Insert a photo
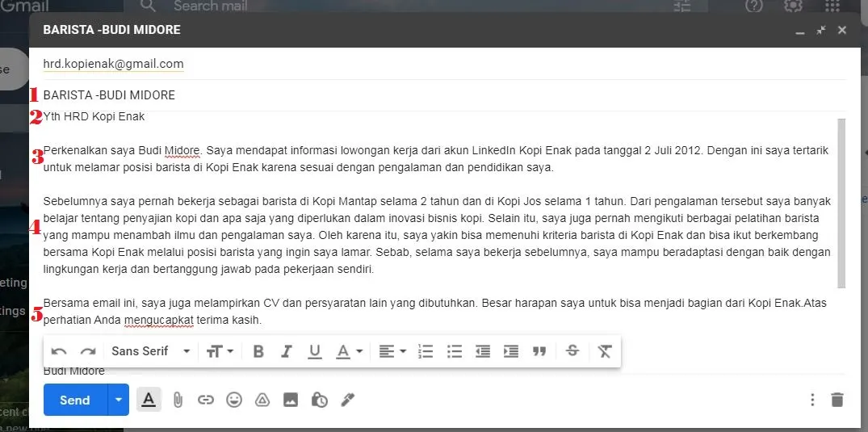868x432 pixels. (291, 400)
